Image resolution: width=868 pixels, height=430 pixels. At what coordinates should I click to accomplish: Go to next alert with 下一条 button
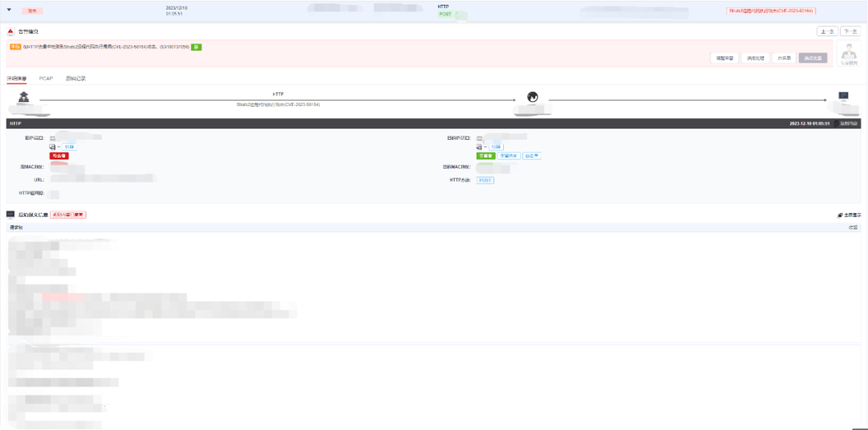click(x=850, y=31)
